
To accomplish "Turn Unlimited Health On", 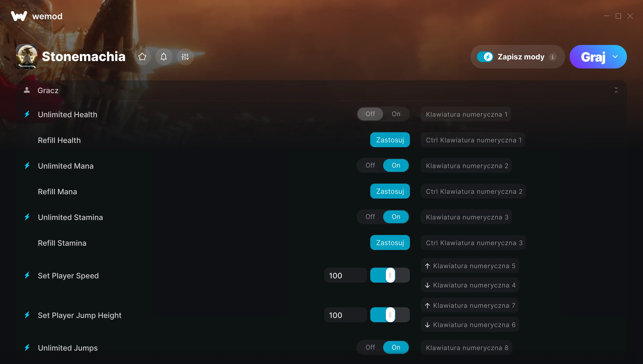I will coord(396,114).
